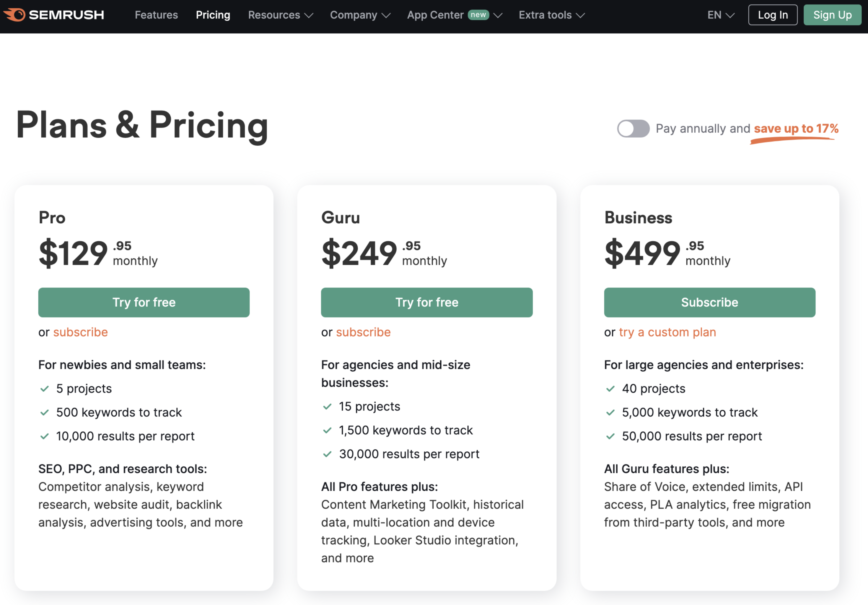Click "5,000 keywords to track" row
Screen dimensions: 868x605
(x=690, y=412)
